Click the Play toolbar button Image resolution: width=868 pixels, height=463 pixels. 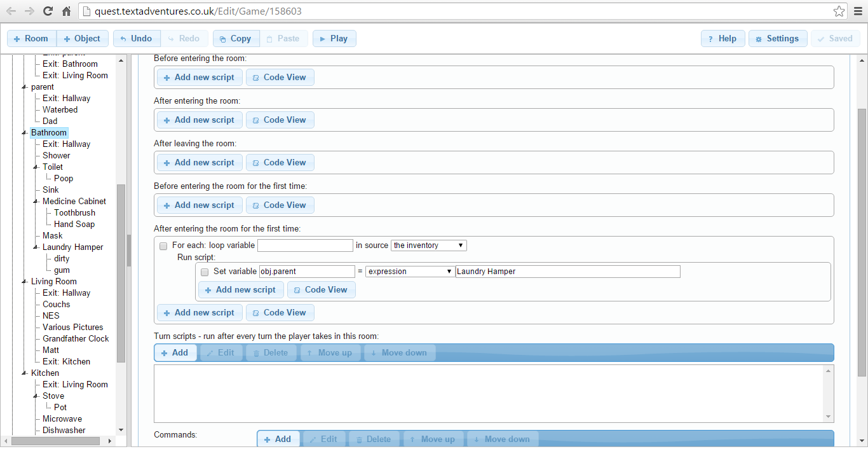[x=334, y=39]
